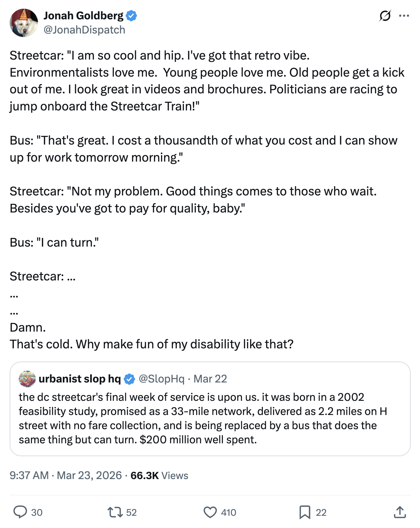
Task: Click the 410 likes count
Action: click(x=228, y=512)
